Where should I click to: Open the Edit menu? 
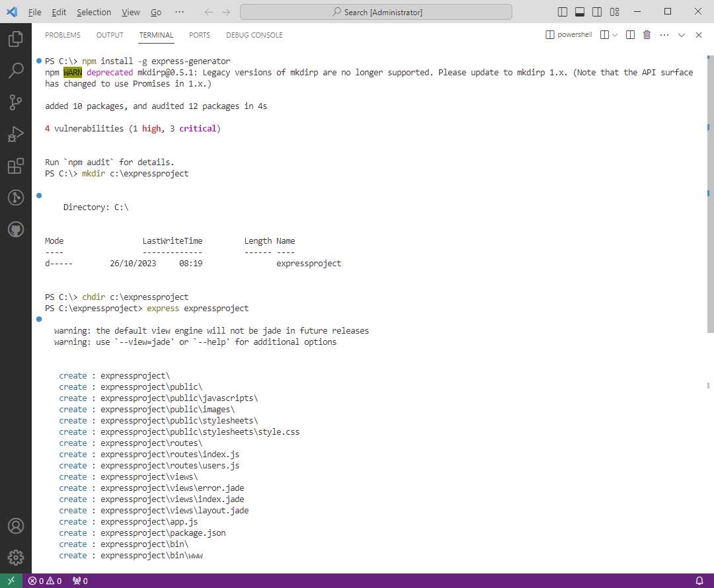click(59, 13)
